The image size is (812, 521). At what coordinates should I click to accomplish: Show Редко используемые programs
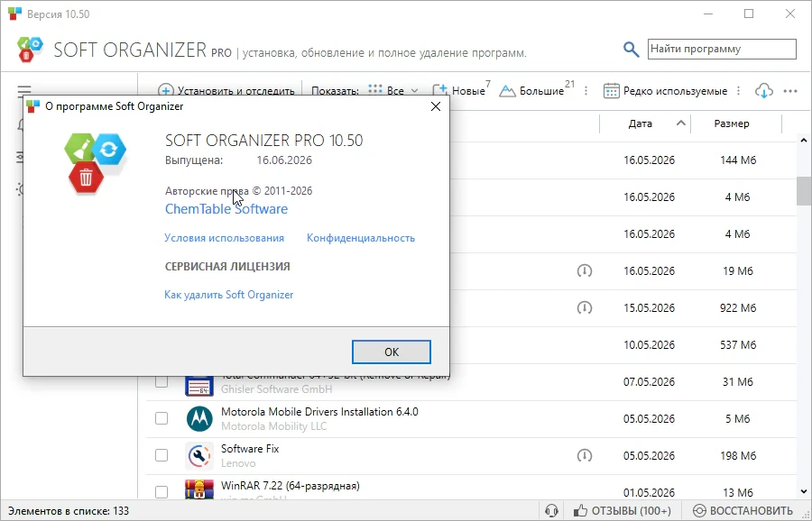coord(666,91)
